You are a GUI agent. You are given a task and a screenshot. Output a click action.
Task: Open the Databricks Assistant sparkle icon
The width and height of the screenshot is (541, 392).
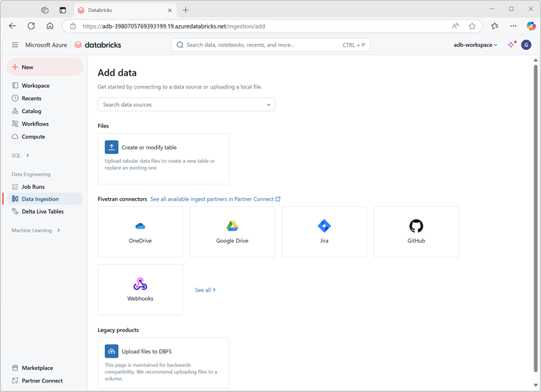[512, 45]
